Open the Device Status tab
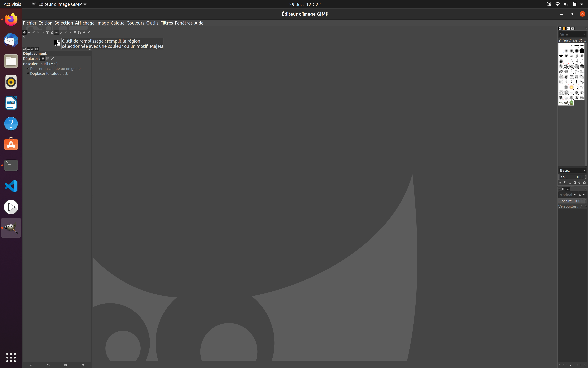This screenshot has height=368, width=588. 28,49
